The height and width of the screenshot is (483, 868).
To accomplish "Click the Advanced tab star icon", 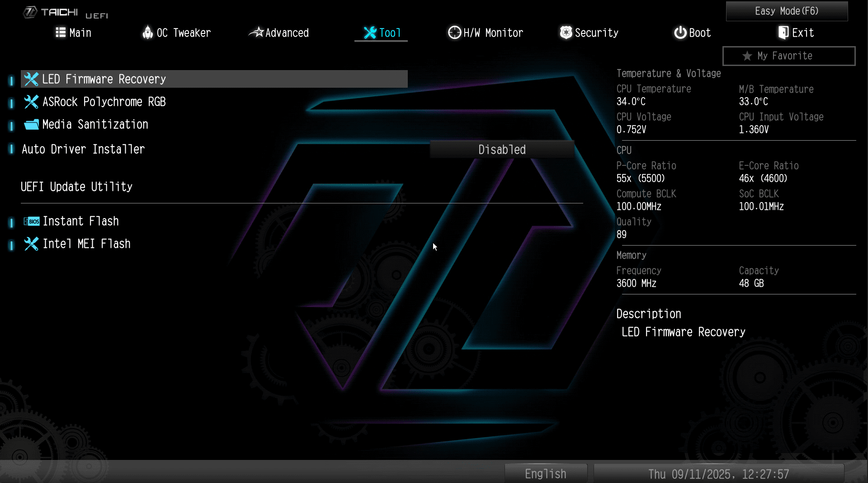I will [256, 33].
